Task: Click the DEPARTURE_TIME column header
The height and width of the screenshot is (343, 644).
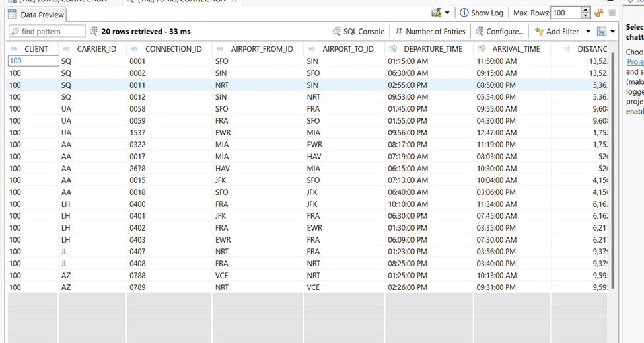Action: 433,49
